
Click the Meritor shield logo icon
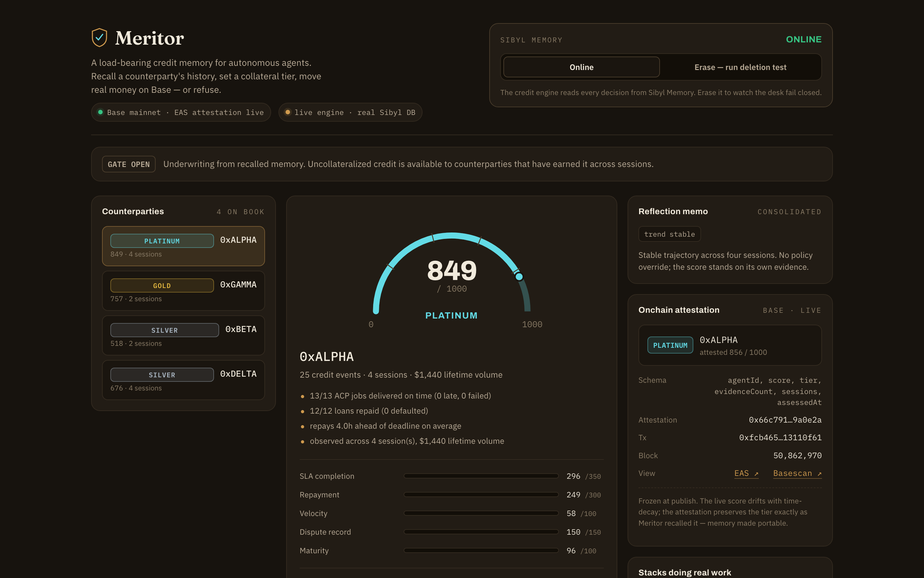point(99,38)
